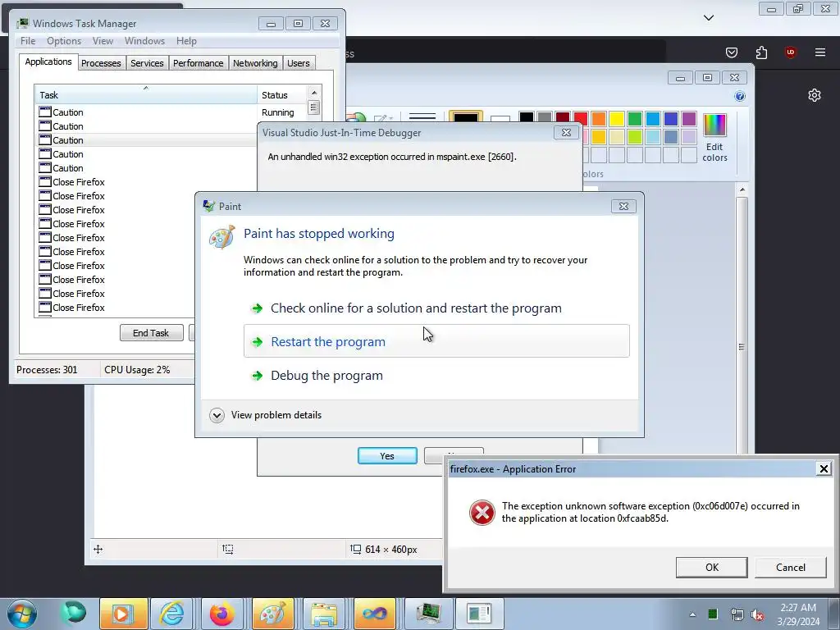The image size is (840, 630).
Task: Open Firefox list all tabs chevron
Action: tap(708, 18)
